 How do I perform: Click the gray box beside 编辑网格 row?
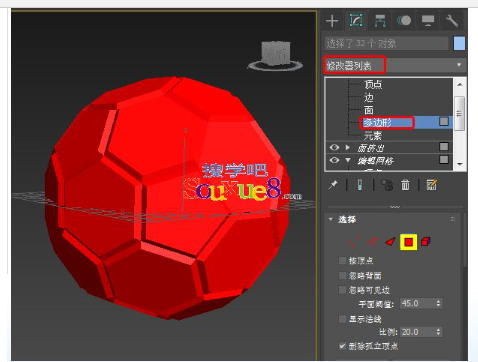click(444, 160)
